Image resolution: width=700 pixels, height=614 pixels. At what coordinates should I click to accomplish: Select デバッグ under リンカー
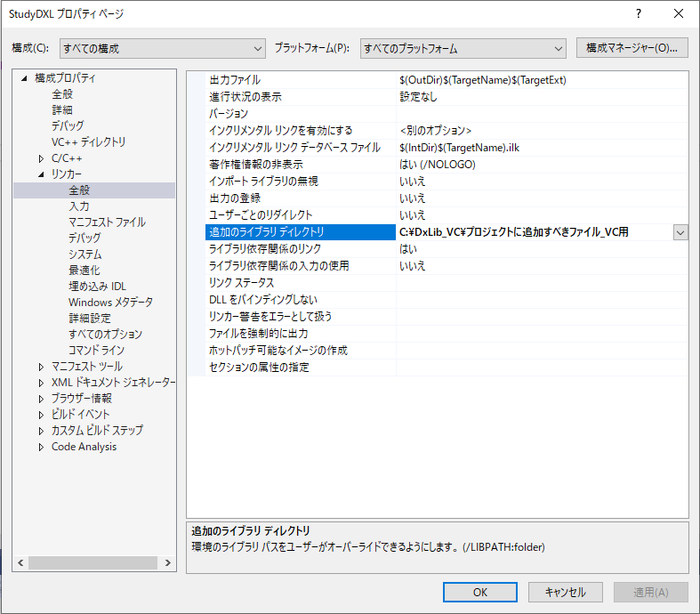point(84,238)
